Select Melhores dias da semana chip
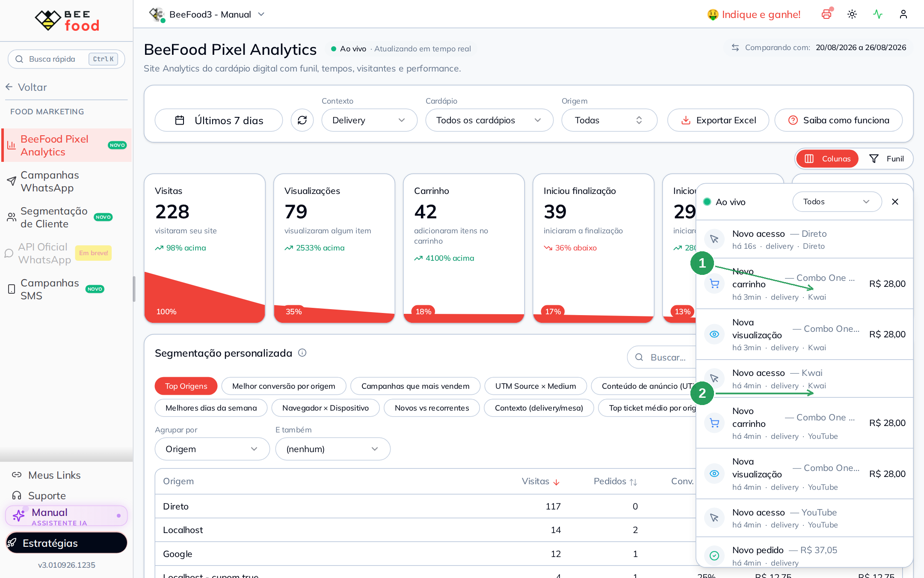Viewport: 924px width, 578px height. click(x=211, y=408)
